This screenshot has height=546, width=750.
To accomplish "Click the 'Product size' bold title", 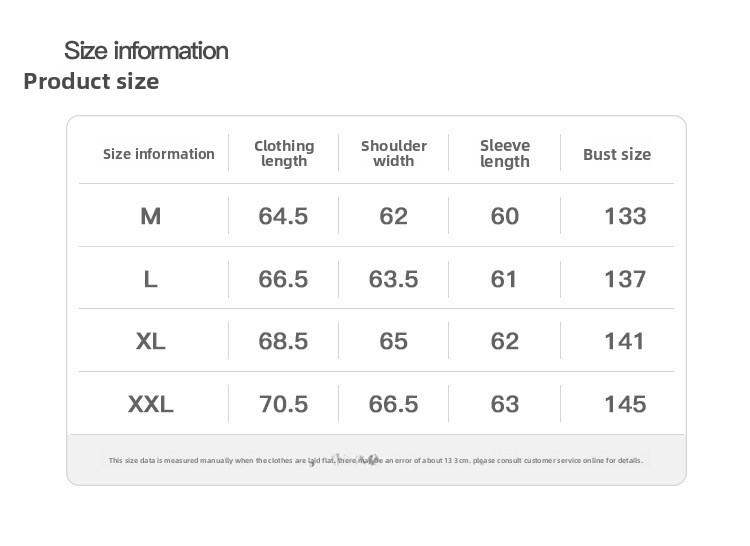I will coord(91,81).
